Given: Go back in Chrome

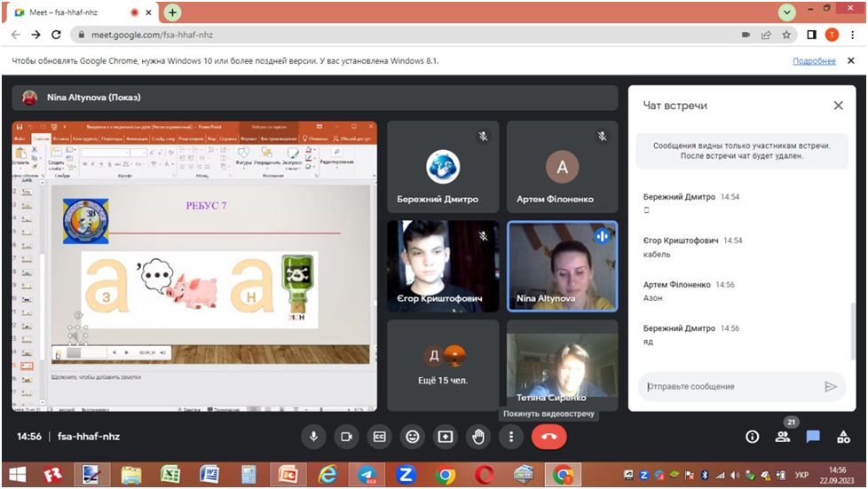Looking at the screenshot, I should click(15, 35).
